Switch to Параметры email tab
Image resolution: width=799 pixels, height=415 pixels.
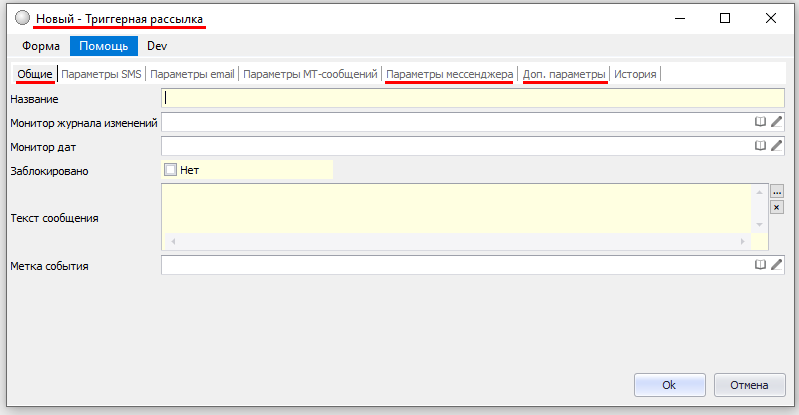[x=193, y=74]
